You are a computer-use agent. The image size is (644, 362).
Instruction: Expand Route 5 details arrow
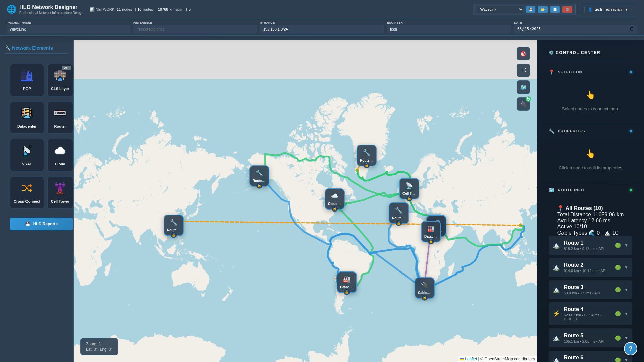(626, 338)
